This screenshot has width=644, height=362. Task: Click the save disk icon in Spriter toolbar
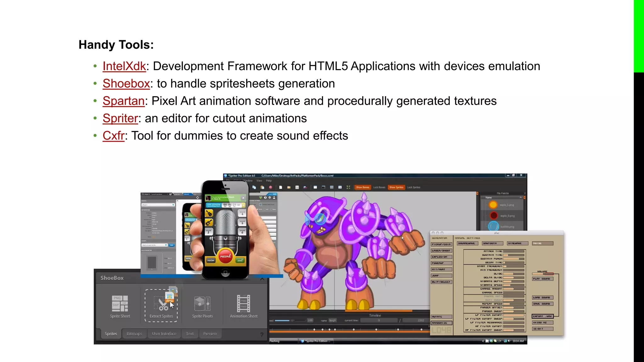click(297, 187)
